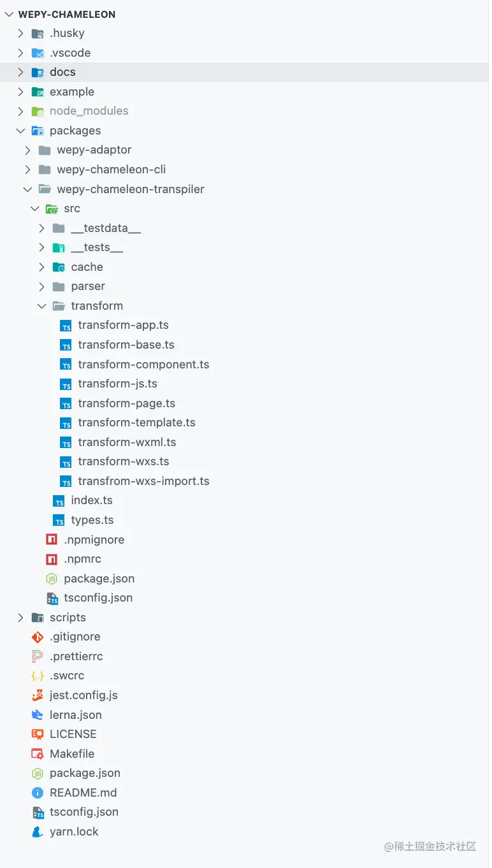Click the .vscode folder icon

click(38, 53)
